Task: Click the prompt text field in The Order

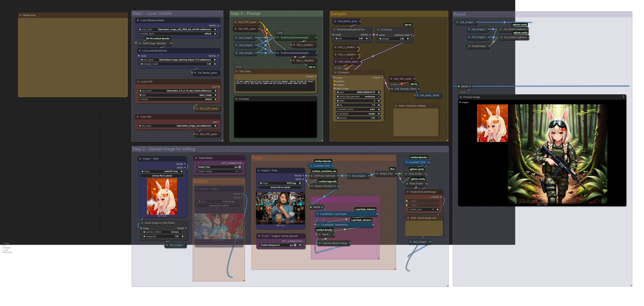Action: (275, 86)
